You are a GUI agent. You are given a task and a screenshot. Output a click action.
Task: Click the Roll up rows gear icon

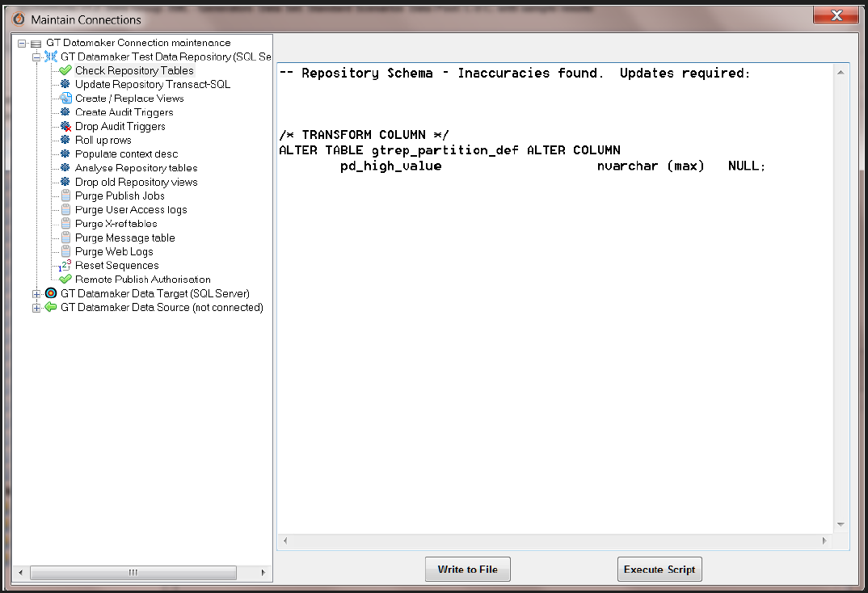[65, 140]
